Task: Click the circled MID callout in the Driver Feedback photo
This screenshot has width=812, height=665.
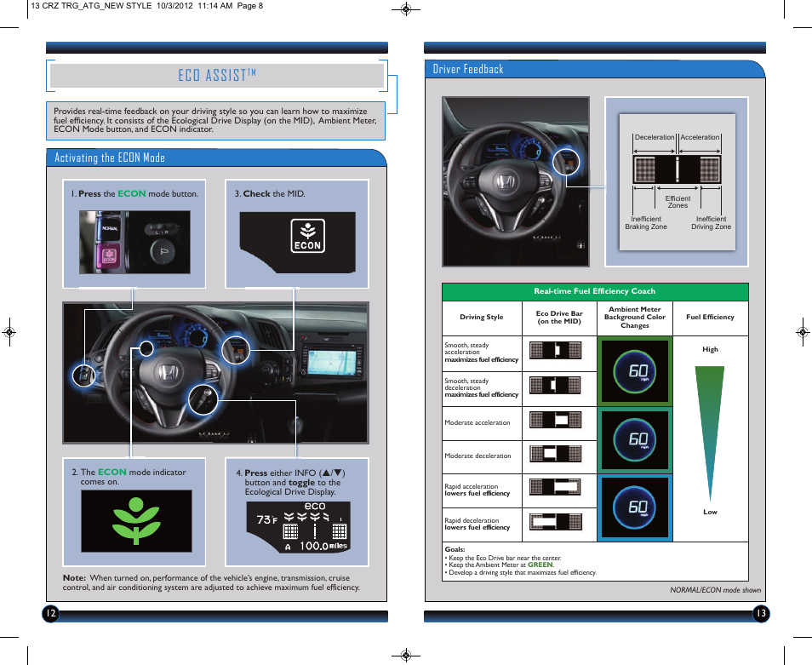Action: [566, 163]
